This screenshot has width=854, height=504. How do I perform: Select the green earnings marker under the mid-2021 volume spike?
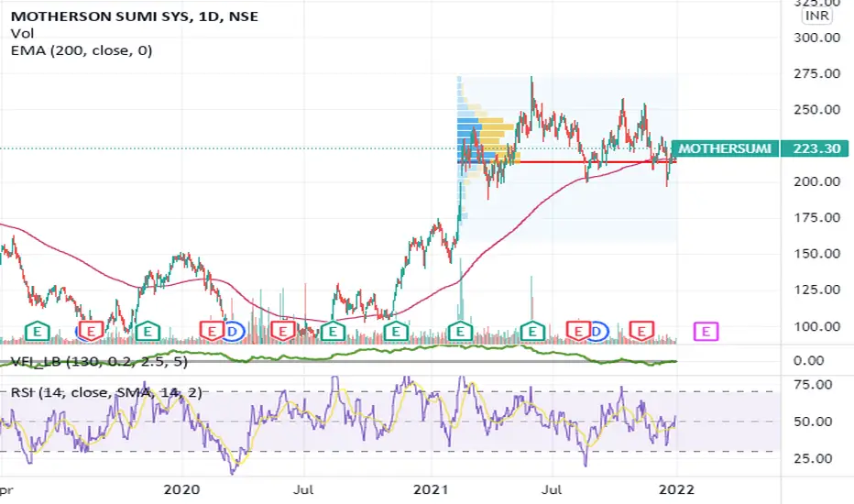pos(532,331)
